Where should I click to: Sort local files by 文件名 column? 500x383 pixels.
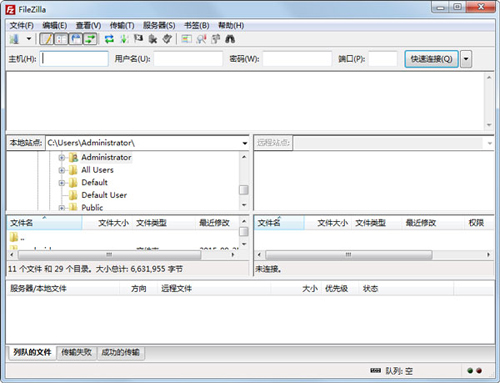pos(44,223)
